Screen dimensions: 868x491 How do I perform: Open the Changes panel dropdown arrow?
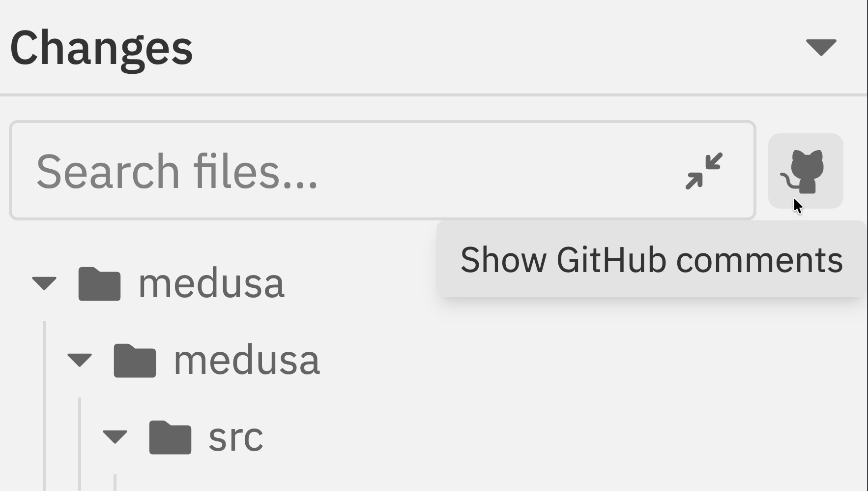click(x=821, y=46)
